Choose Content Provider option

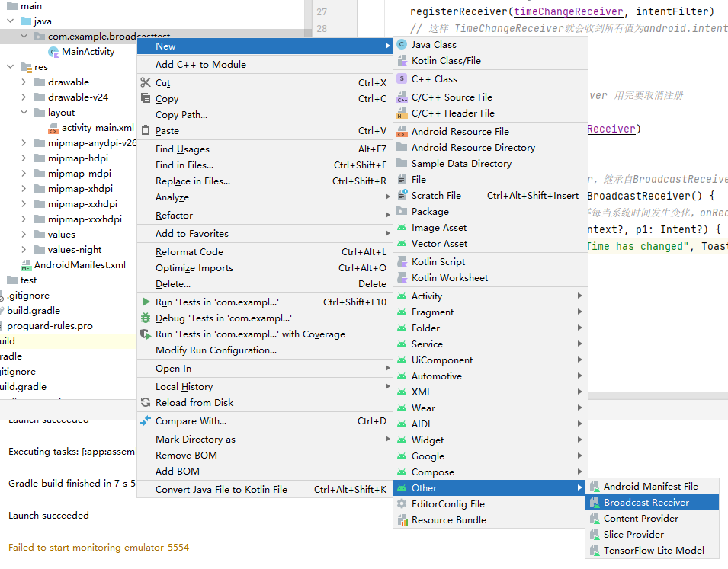click(x=652, y=519)
